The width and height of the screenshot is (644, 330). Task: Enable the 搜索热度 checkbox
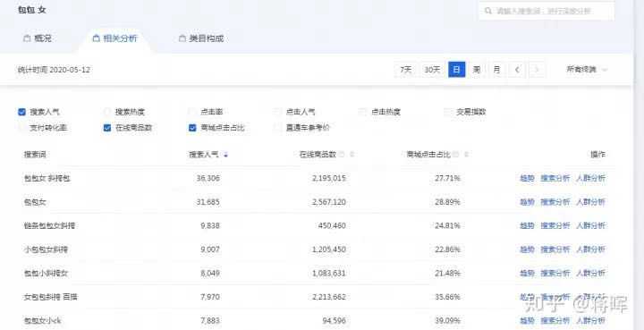pyautogui.click(x=107, y=112)
